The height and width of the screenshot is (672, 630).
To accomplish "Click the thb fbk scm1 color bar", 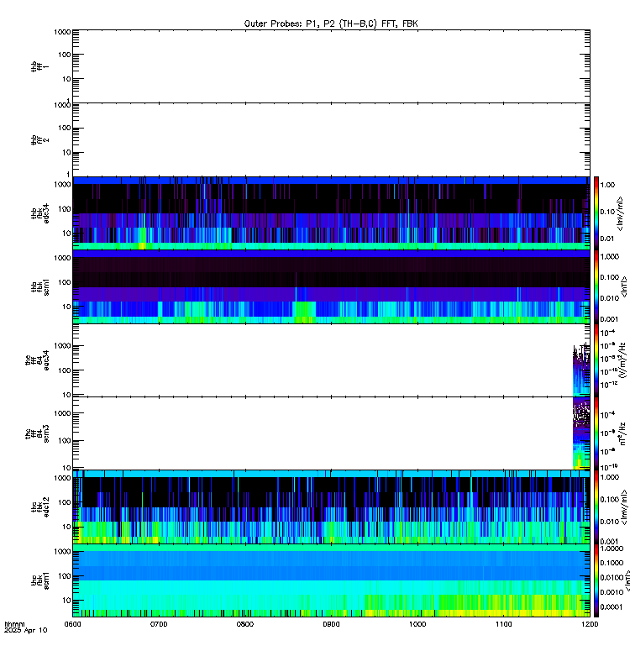I will point(596,286).
